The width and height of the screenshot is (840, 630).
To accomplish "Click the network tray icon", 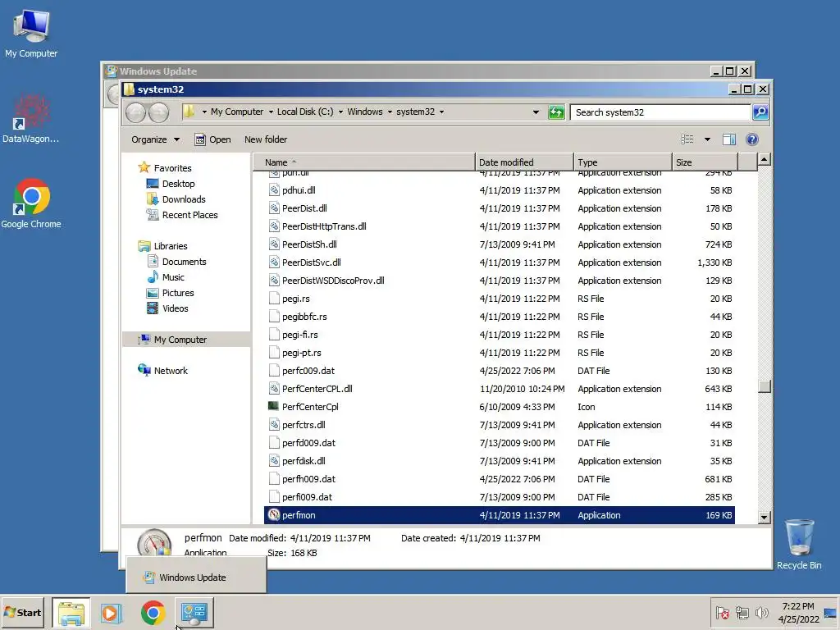I will pyautogui.click(x=742, y=612).
